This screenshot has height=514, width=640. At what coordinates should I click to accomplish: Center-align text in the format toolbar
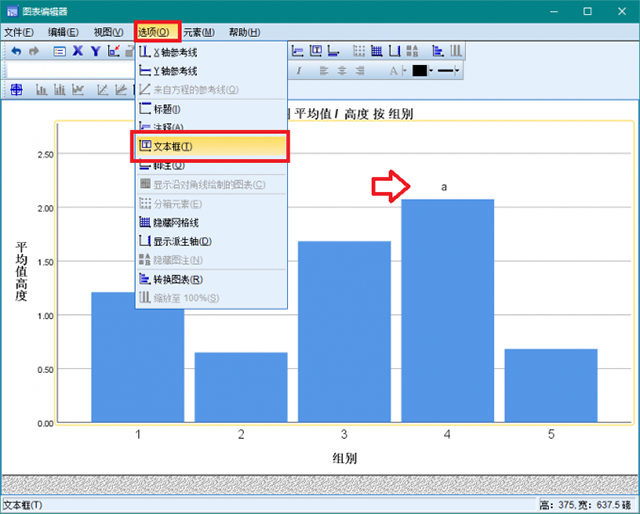(342, 71)
